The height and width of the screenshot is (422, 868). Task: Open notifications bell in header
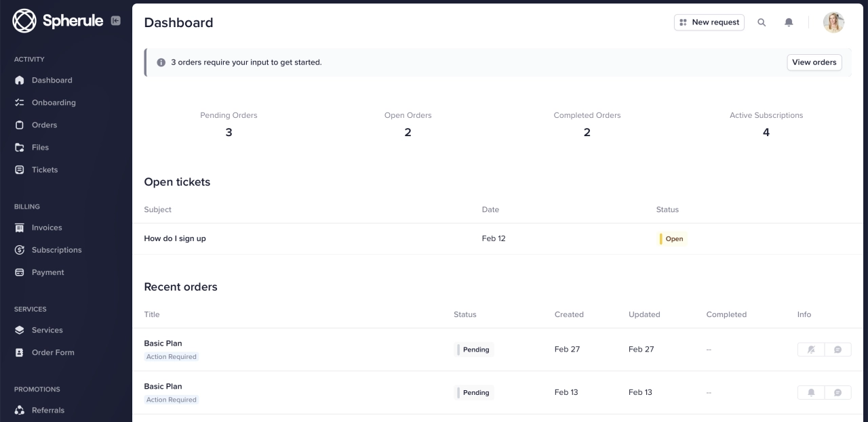coord(789,22)
